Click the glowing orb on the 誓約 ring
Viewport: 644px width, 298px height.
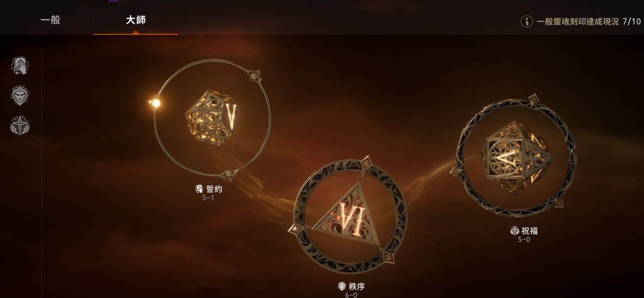[x=155, y=103]
